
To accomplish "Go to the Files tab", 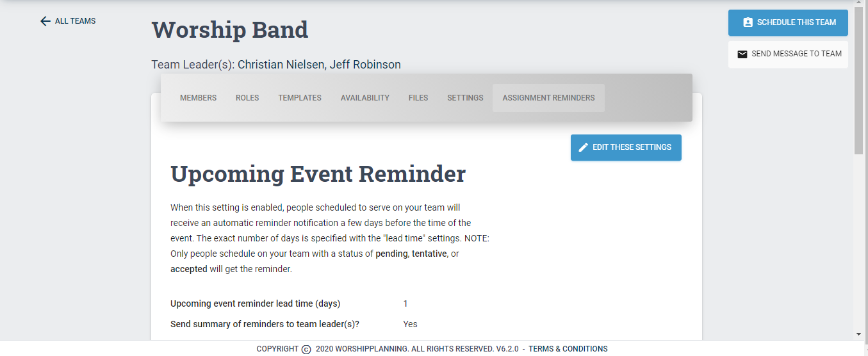I will click(418, 98).
